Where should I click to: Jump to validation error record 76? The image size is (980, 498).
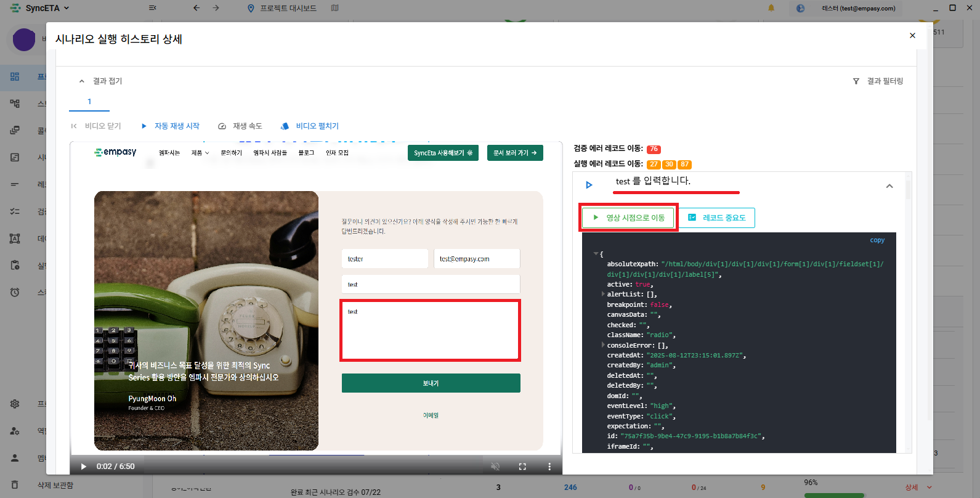click(x=654, y=149)
